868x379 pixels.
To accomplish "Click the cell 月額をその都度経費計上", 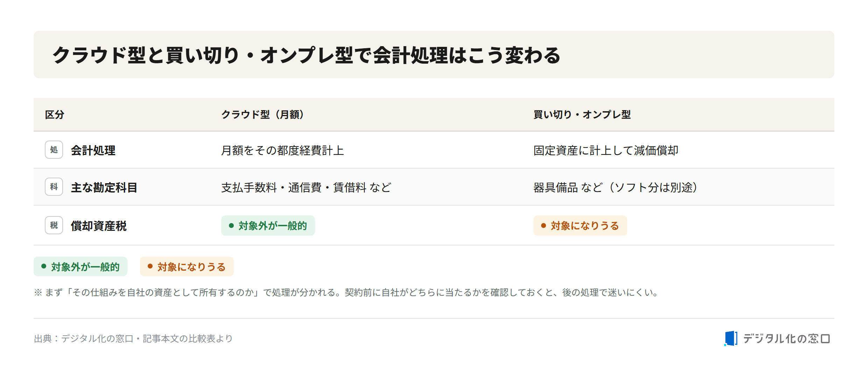I will click(x=282, y=150).
